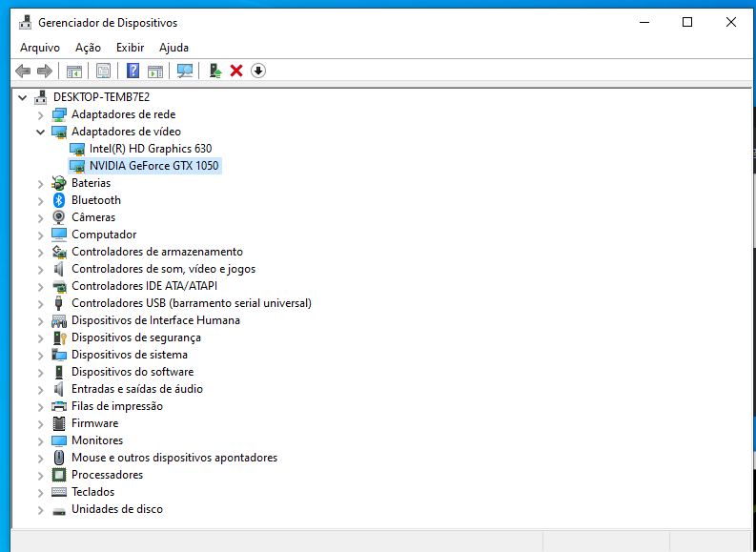The width and height of the screenshot is (756, 552).
Task: Select Dispositivos de sistema label
Action: (130, 355)
